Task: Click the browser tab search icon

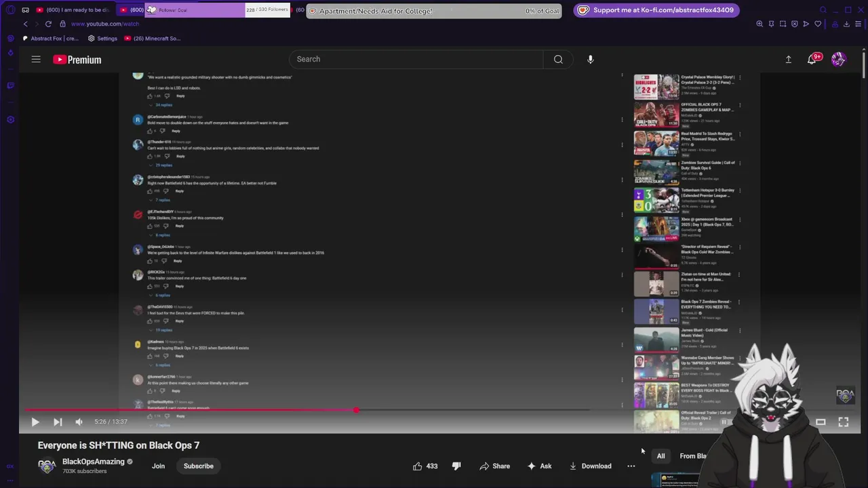Action: (x=823, y=10)
